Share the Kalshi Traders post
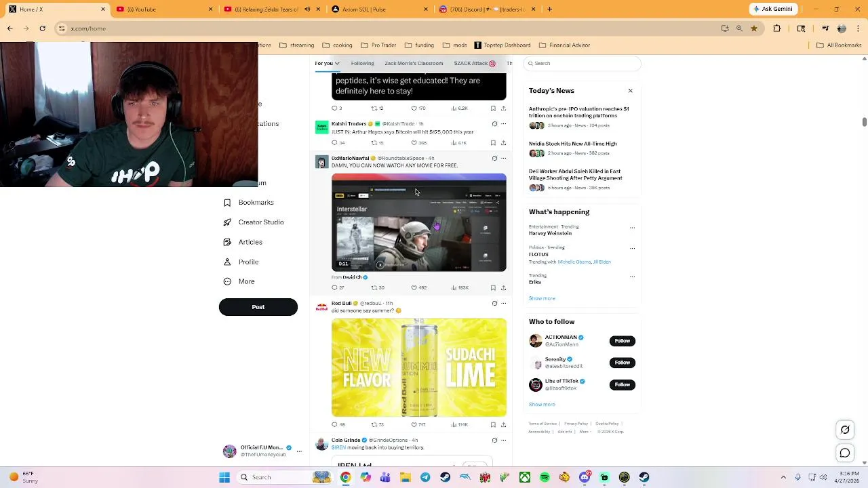Viewport: 868px width, 488px height. pos(503,143)
